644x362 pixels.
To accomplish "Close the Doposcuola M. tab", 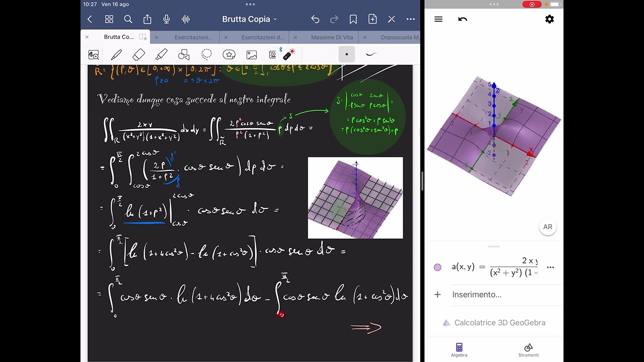I will 365,37.
